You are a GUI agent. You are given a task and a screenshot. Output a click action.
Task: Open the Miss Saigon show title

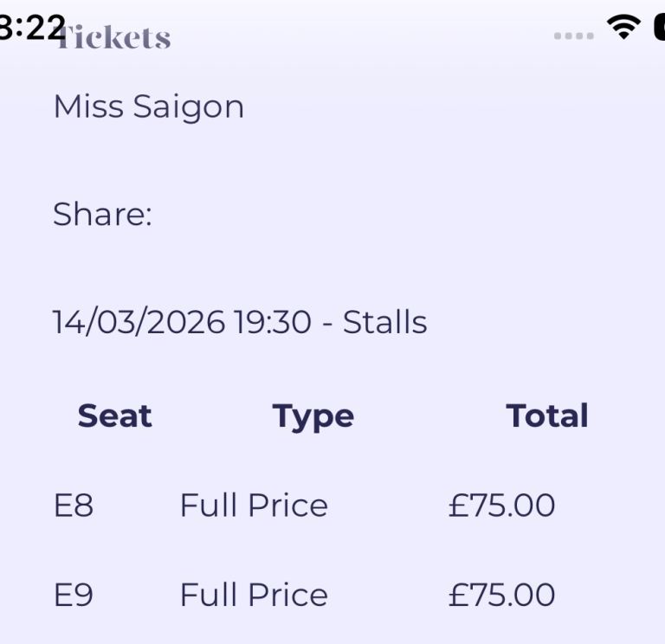click(x=148, y=107)
